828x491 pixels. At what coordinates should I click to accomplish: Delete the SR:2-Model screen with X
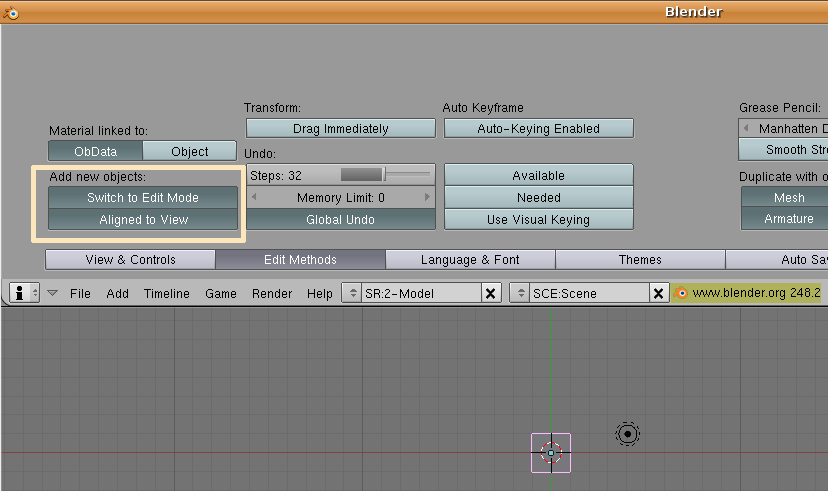coord(491,293)
